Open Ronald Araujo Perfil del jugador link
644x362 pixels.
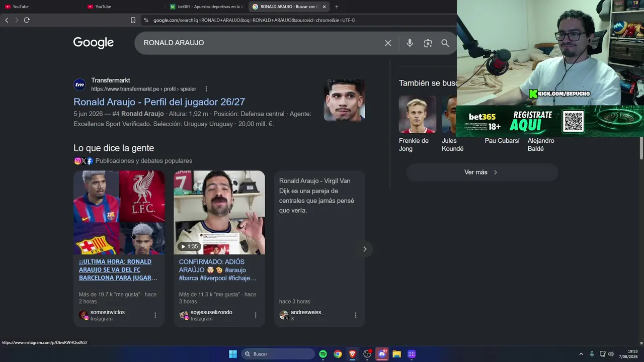(159, 102)
